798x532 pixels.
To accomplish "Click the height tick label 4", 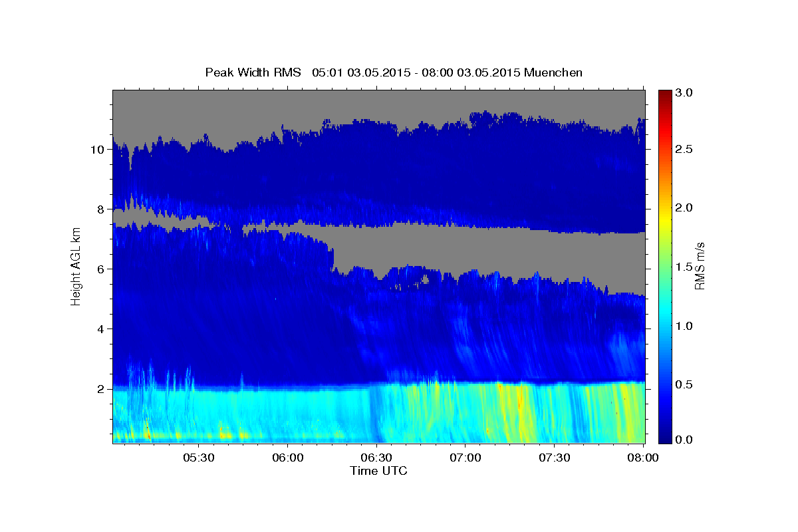I will coord(100,329).
